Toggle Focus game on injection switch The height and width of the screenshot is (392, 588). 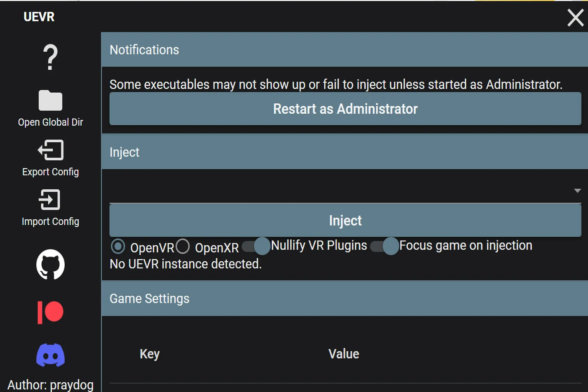(384, 246)
